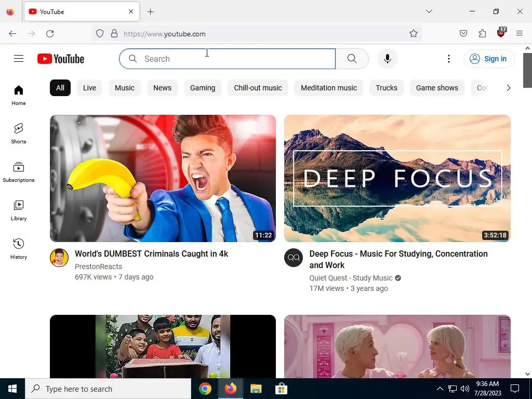
Task: Click the page vertical scrollbar thumb
Action: pos(527,70)
